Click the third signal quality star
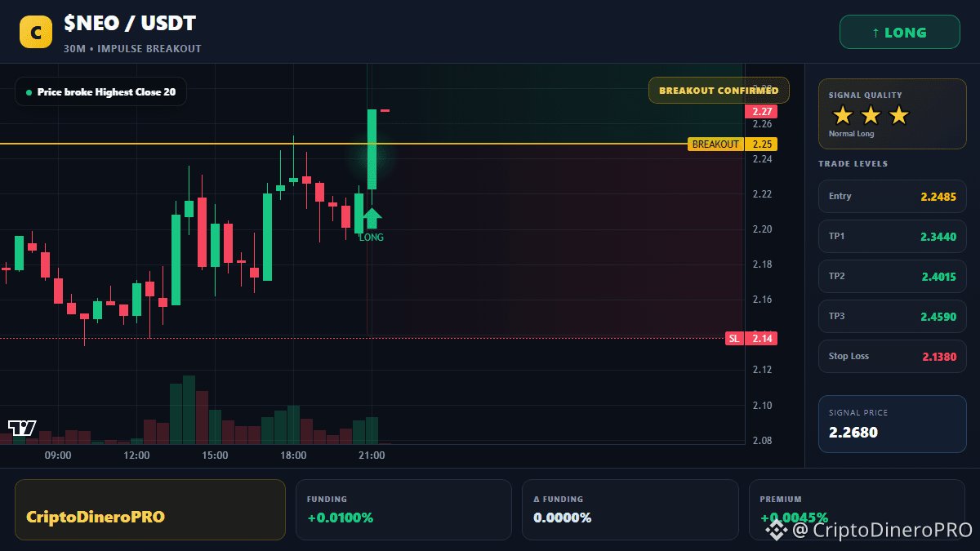Screen dimensions: 980x551 898,115
